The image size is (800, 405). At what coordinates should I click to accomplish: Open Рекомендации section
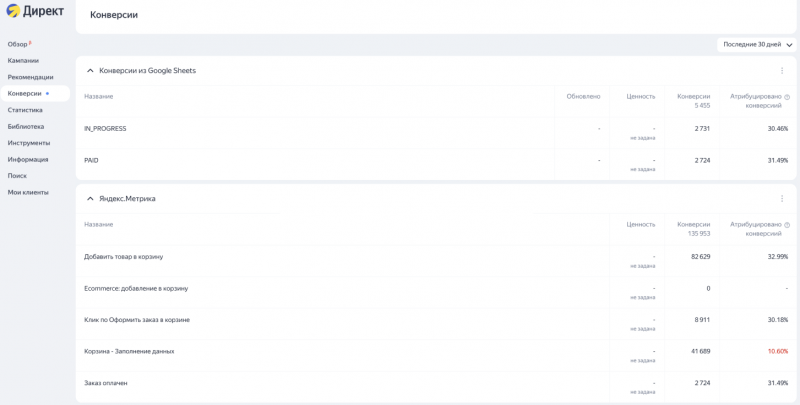30,77
